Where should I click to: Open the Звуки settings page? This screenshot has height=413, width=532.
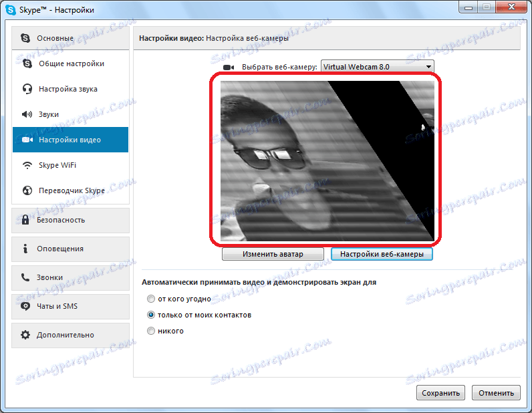tap(71, 114)
